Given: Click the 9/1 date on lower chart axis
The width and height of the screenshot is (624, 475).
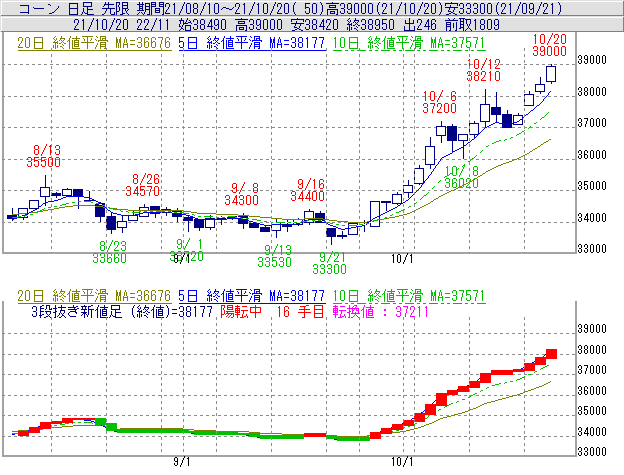Looking at the screenshot, I should tap(181, 461).
